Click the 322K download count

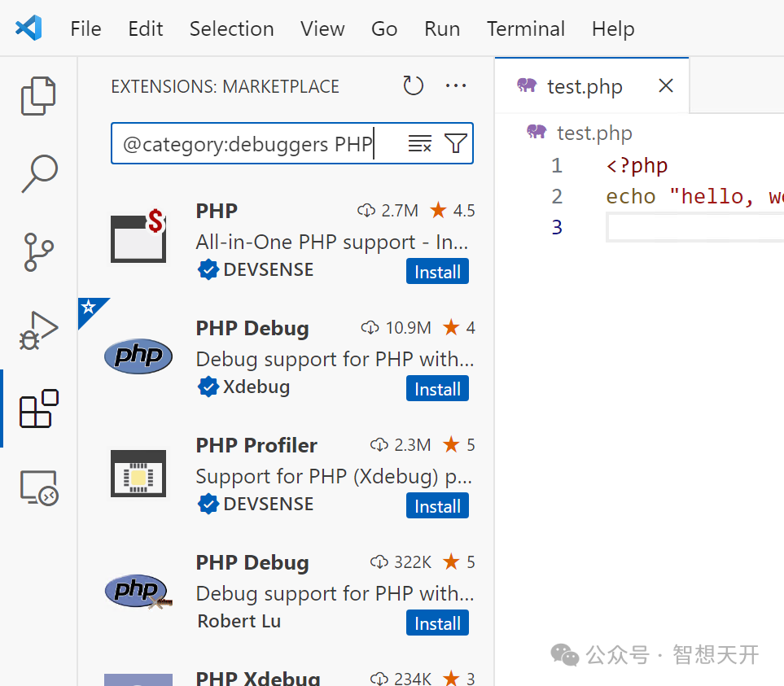point(401,562)
